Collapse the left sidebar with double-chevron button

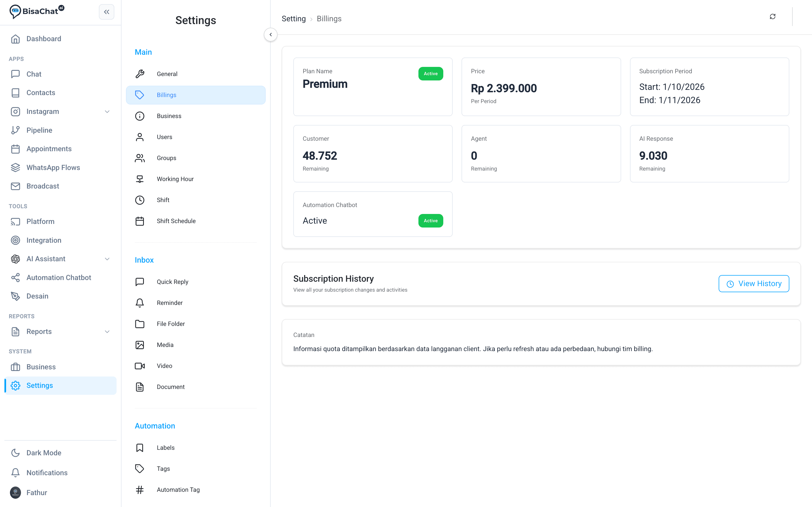[107, 12]
